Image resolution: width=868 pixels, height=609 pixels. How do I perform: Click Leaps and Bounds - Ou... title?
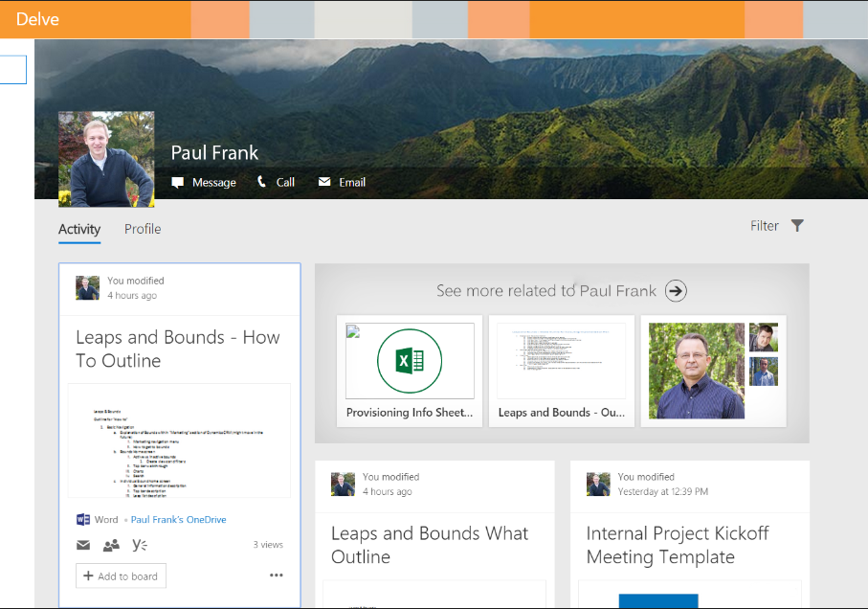(562, 413)
